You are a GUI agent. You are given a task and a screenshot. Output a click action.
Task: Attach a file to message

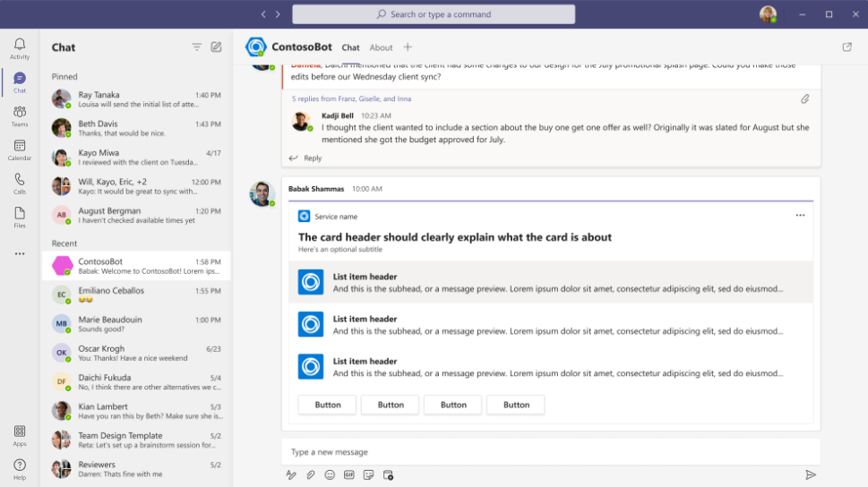point(311,474)
